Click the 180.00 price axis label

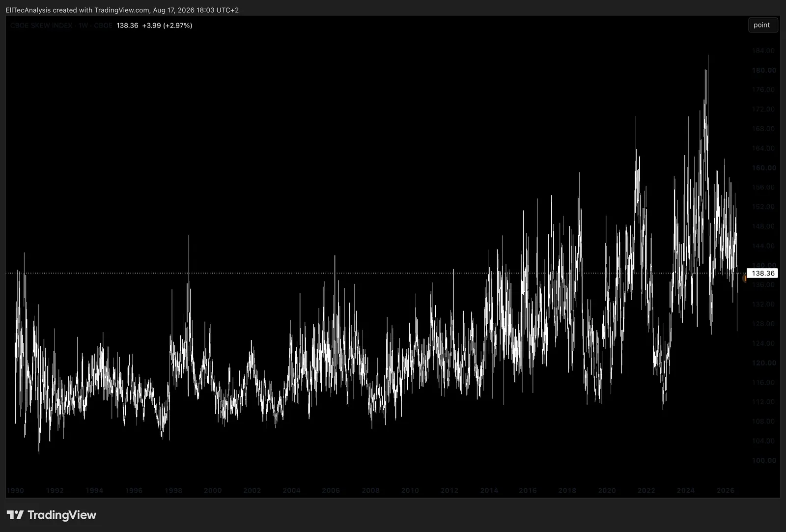(x=764, y=70)
